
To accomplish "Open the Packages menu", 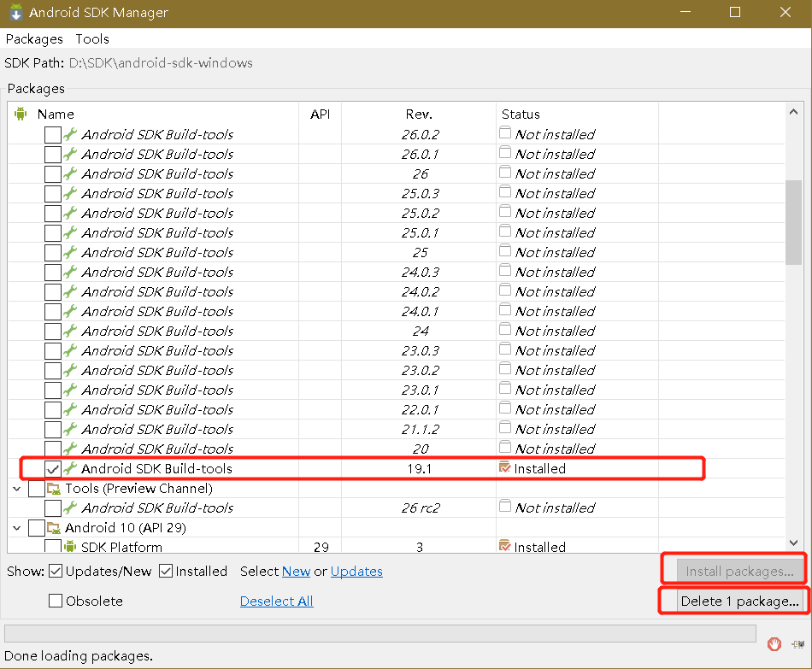I will tap(34, 38).
